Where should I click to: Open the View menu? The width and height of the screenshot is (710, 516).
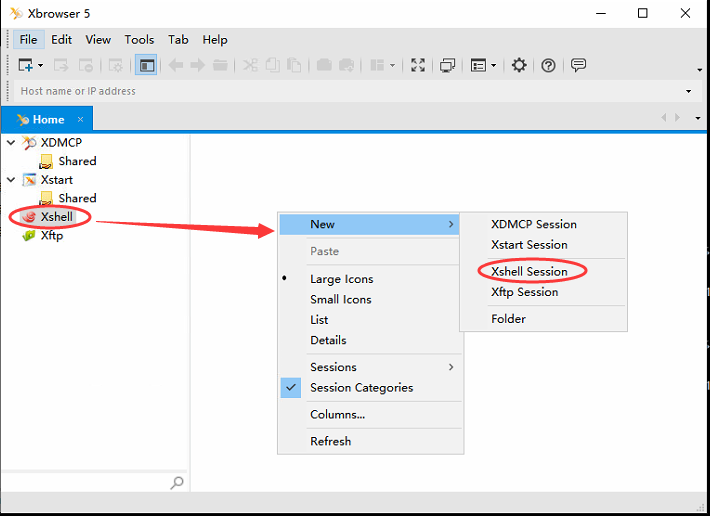point(98,40)
